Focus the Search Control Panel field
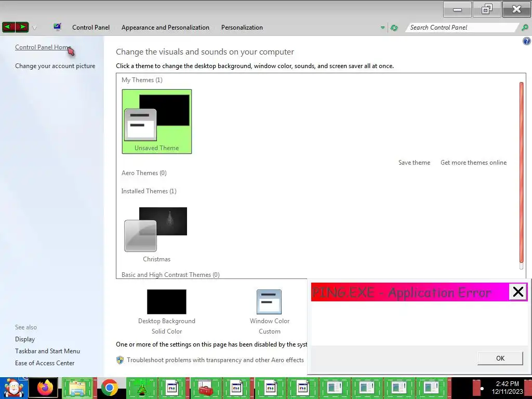Screen dimensions: 532x399 (461, 28)
